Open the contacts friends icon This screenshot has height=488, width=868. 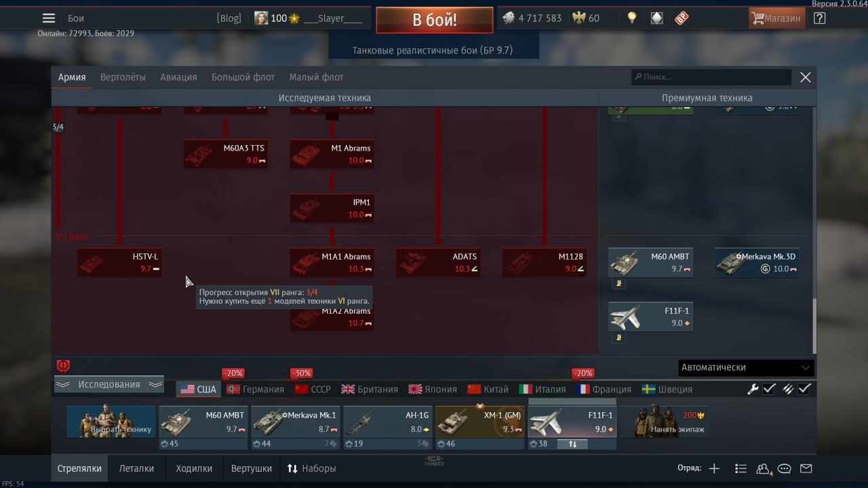tap(764, 468)
